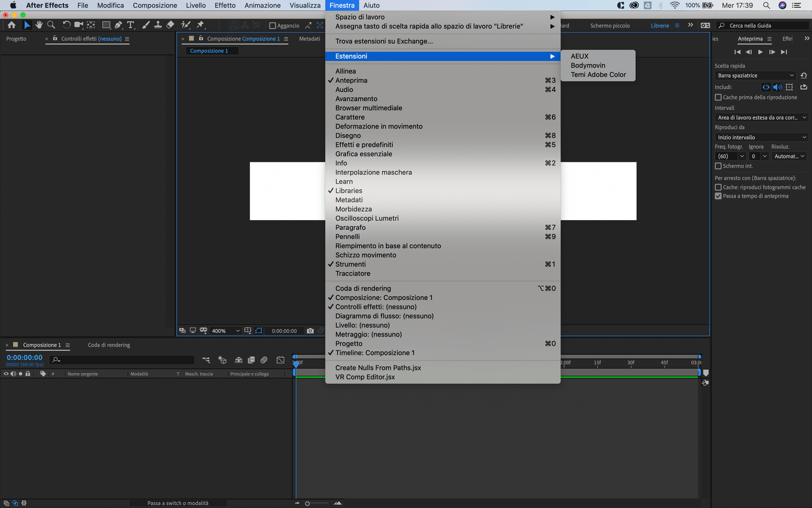Click the Play button in Anteprima panel
The image size is (812, 508).
[760, 52]
